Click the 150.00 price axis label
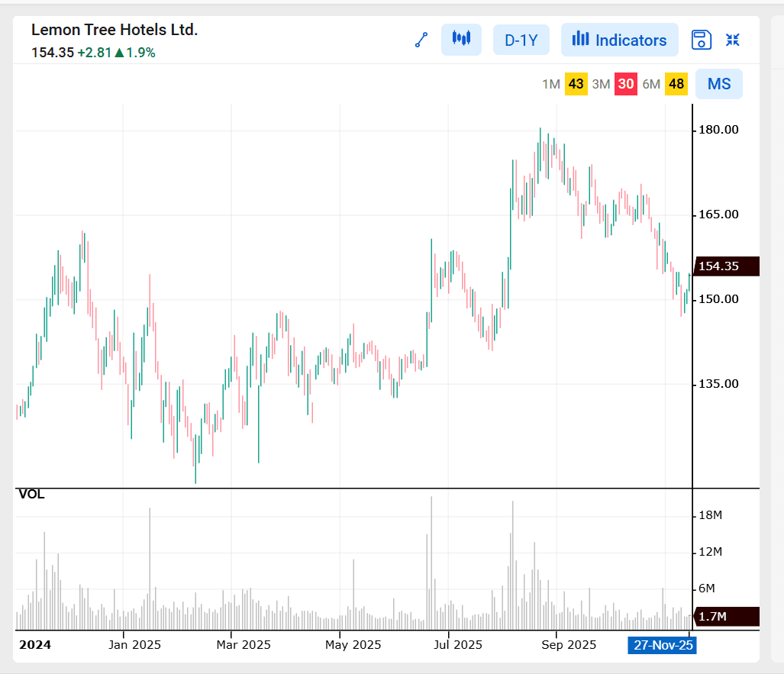 coord(718,299)
